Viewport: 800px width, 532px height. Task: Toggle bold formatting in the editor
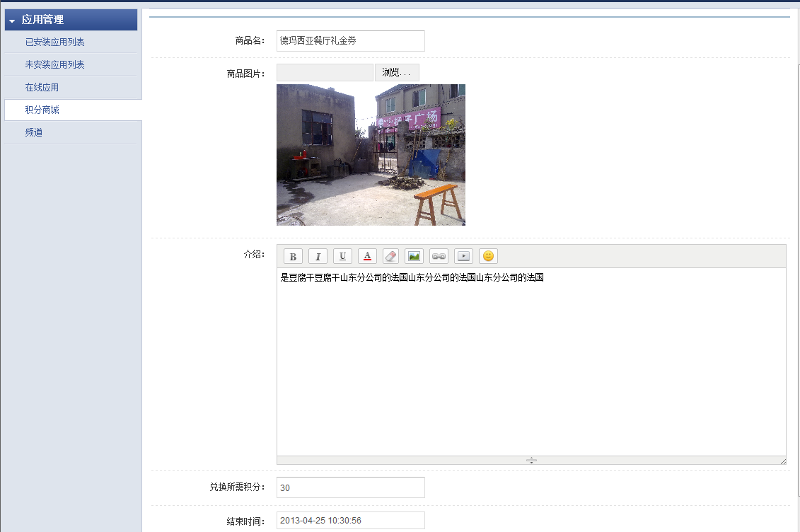(293, 256)
